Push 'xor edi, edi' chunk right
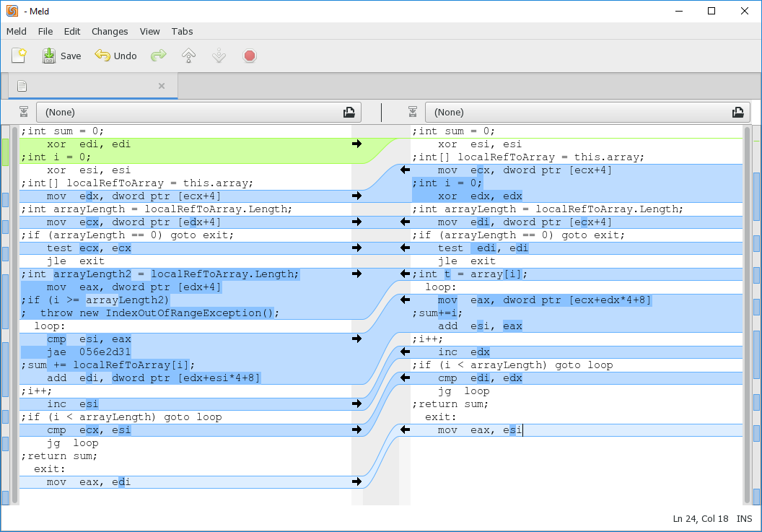The image size is (762, 532). [356, 144]
